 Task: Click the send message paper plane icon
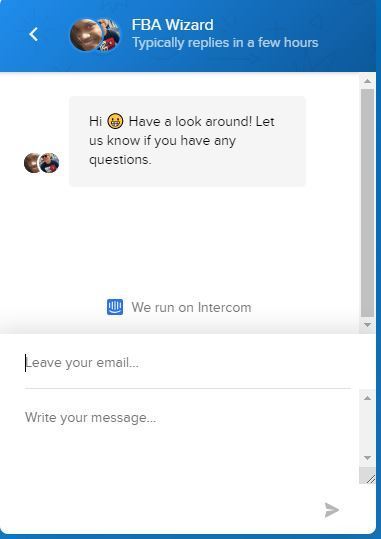[x=332, y=510]
